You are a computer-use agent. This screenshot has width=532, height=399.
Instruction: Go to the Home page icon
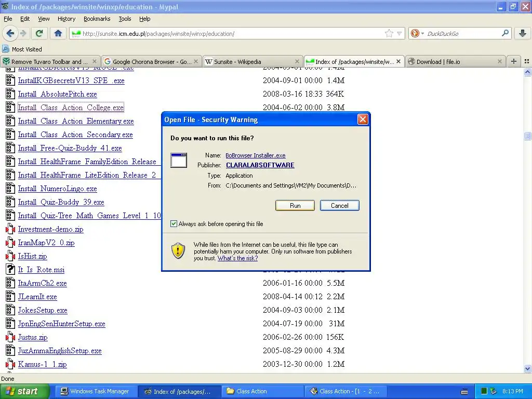point(58,33)
